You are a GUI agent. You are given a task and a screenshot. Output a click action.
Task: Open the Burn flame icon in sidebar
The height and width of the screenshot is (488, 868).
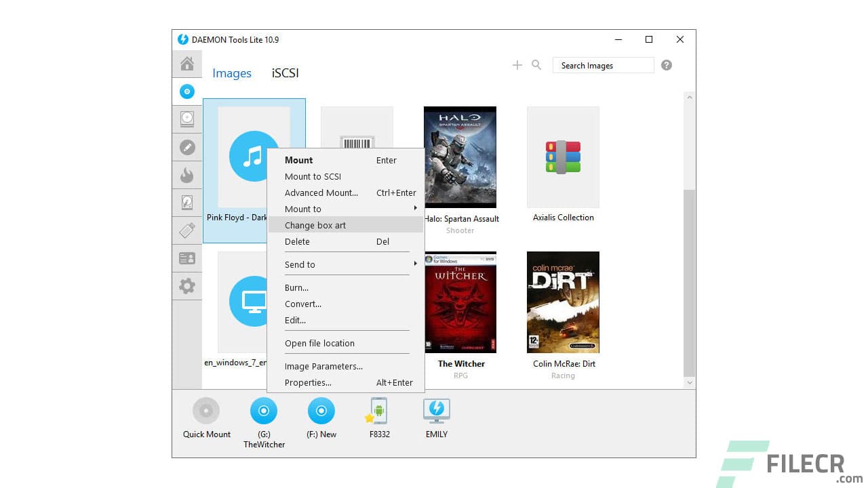tap(187, 175)
